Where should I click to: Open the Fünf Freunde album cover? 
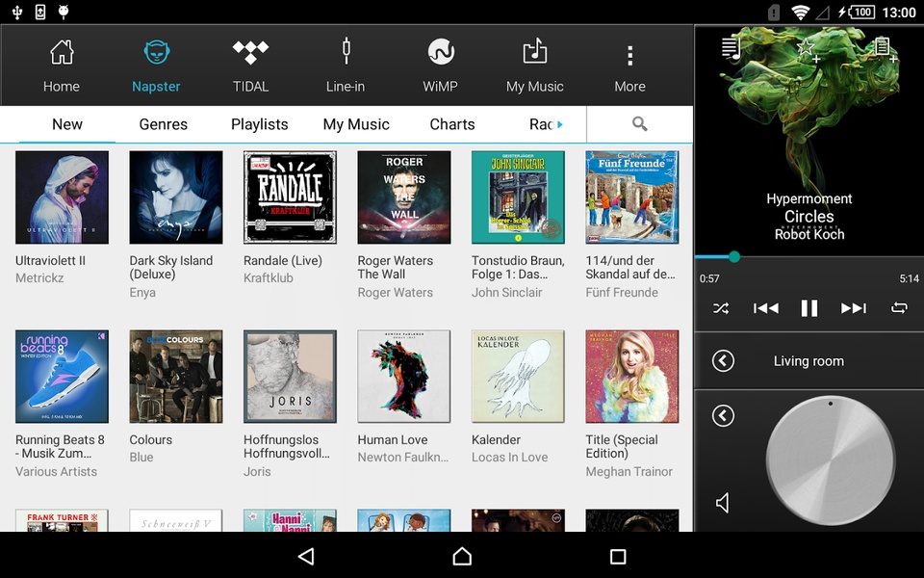pyautogui.click(x=632, y=197)
